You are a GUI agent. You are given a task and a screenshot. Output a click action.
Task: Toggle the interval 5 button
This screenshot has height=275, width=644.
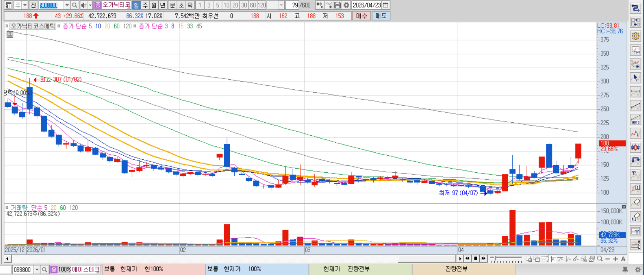218,5
